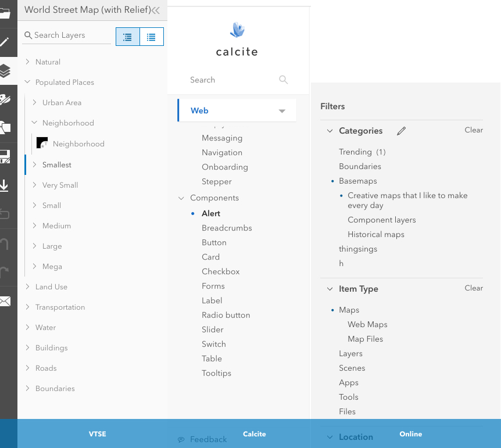The image size is (501, 448).
Task: Expand the Transportation group
Action: pos(27,307)
